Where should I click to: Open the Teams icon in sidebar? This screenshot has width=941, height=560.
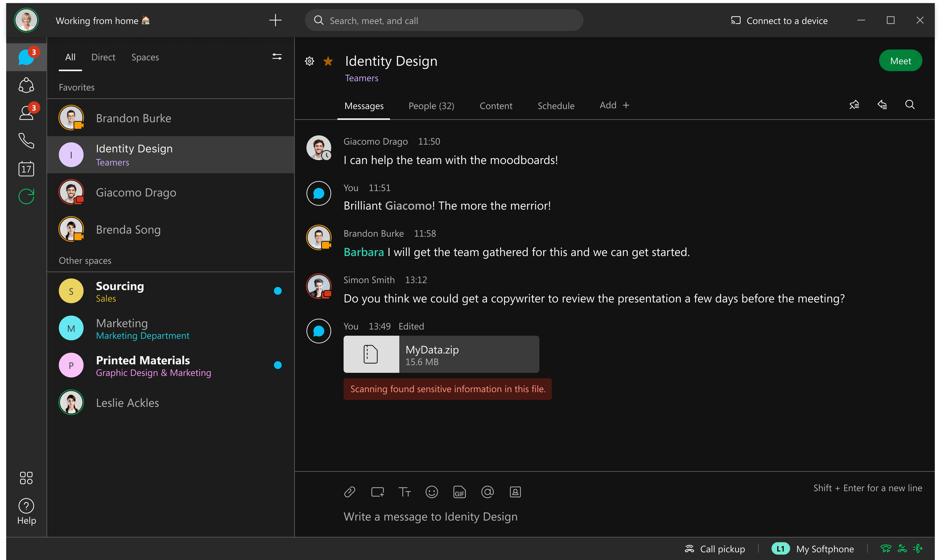pyautogui.click(x=26, y=85)
